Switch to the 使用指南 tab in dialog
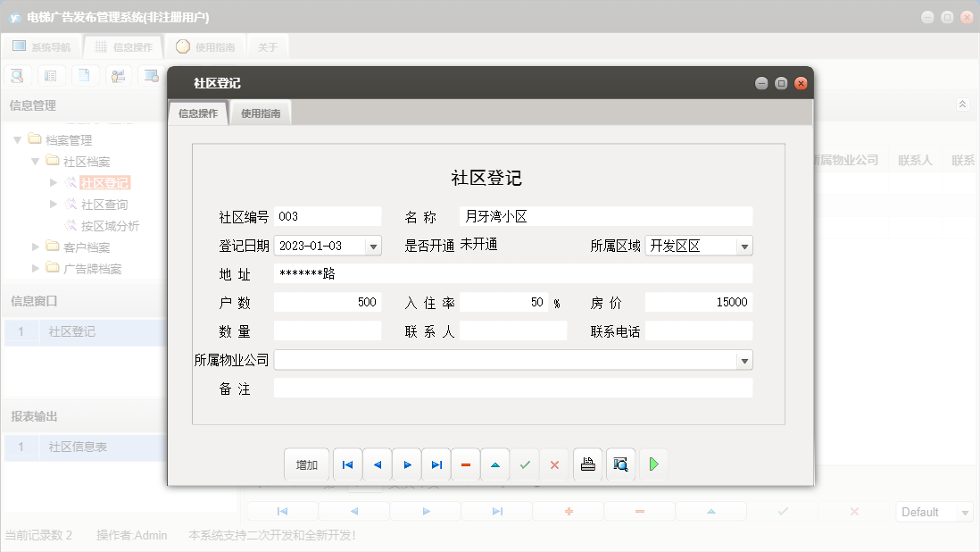Image resolution: width=980 pixels, height=552 pixels. pos(260,113)
